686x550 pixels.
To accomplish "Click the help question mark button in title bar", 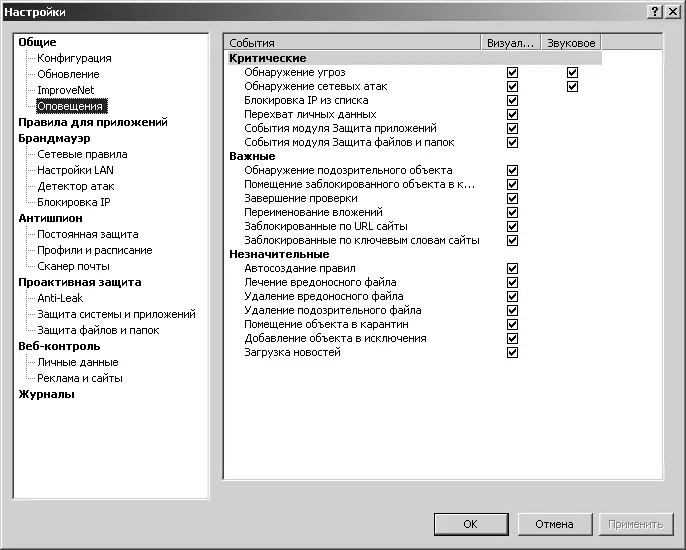I will pos(654,10).
